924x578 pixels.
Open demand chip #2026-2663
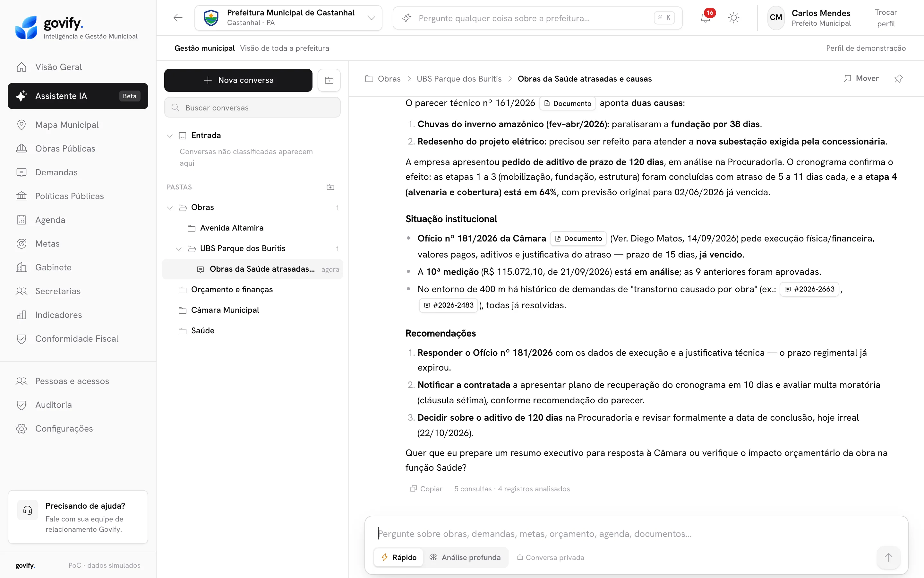click(x=809, y=289)
